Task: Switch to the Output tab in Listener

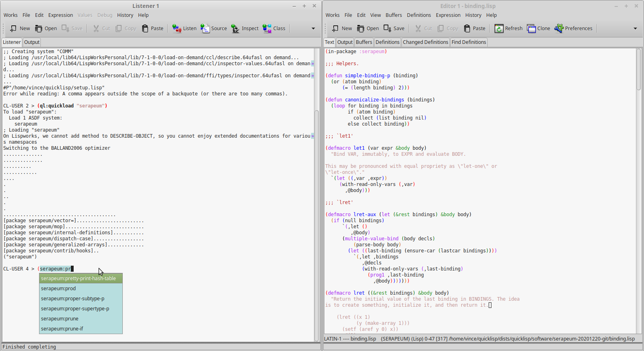Action: [32, 42]
